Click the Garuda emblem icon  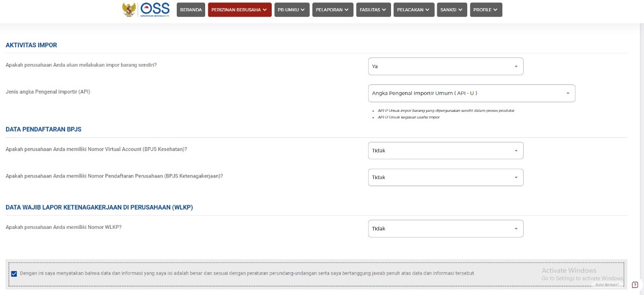[x=129, y=10]
